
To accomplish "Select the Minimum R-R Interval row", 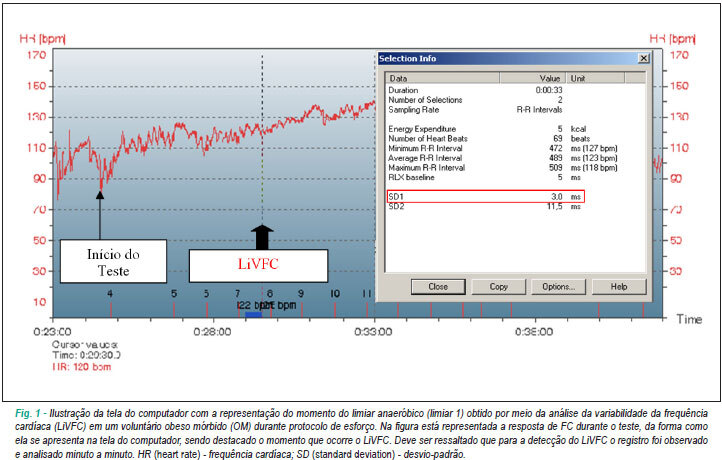I will click(x=515, y=148).
